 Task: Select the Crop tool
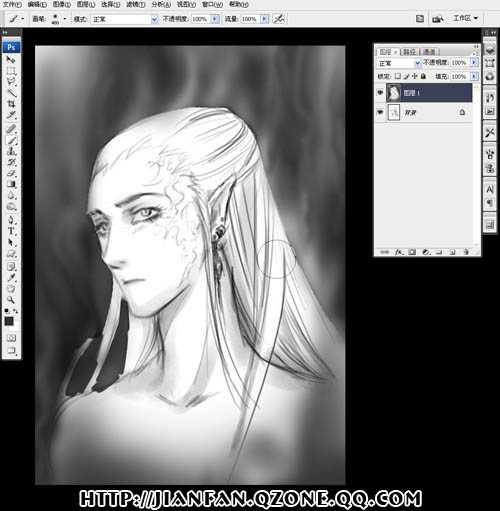11,104
